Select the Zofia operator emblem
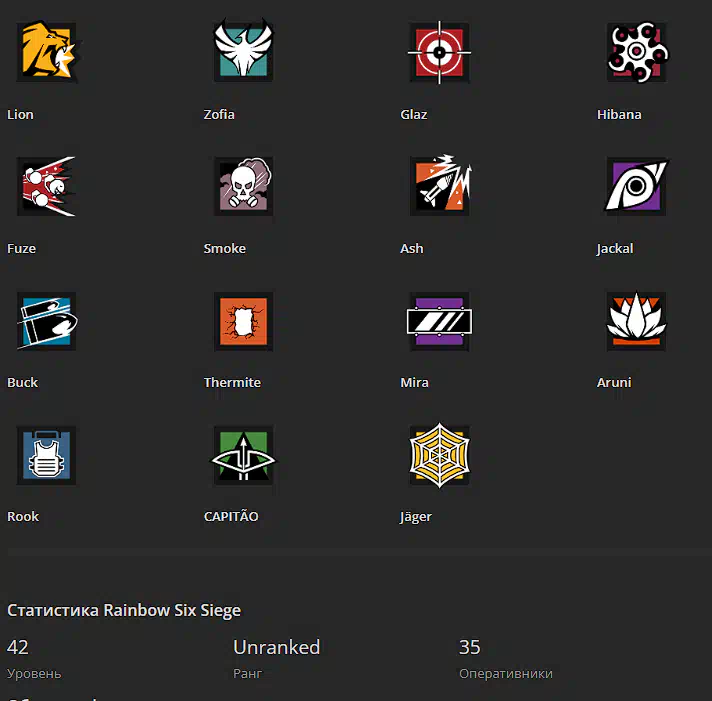 pos(243,51)
